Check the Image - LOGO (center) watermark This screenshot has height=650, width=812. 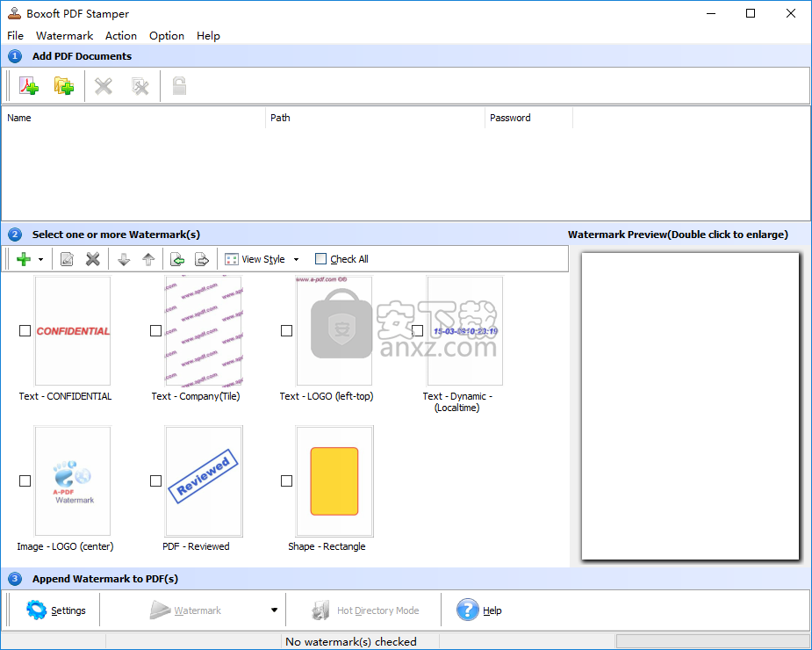pyautogui.click(x=25, y=481)
